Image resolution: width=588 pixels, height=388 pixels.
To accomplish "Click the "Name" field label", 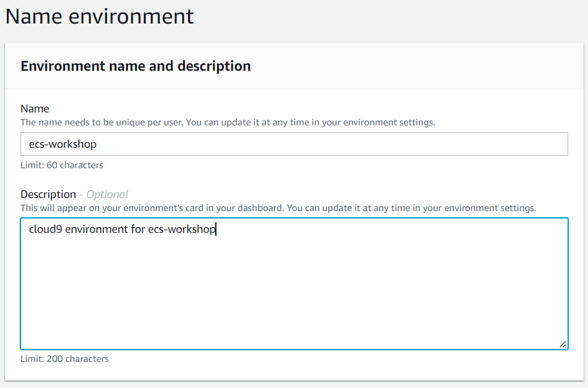I will (x=35, y=109).
